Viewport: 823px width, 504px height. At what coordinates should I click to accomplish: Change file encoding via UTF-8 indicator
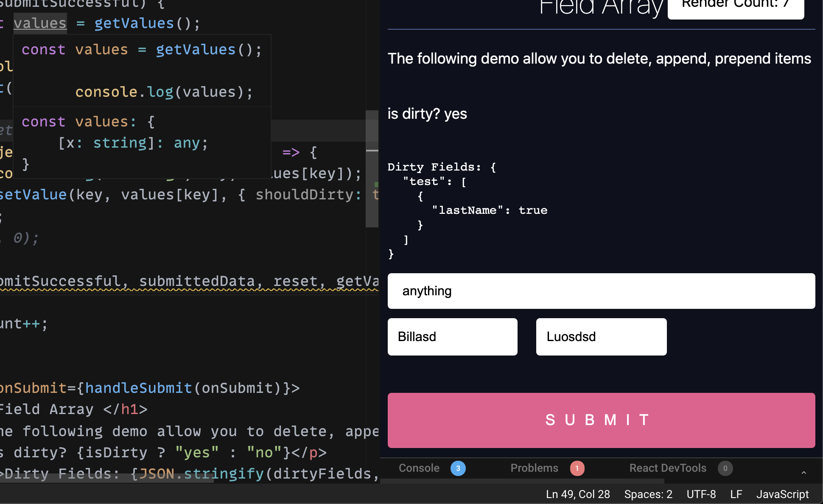(701, 494)
